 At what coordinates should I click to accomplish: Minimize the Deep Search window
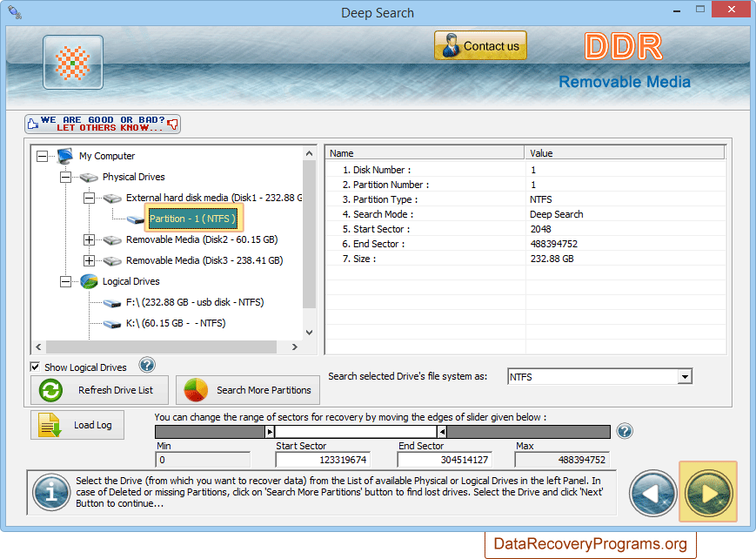click(677, 10)
